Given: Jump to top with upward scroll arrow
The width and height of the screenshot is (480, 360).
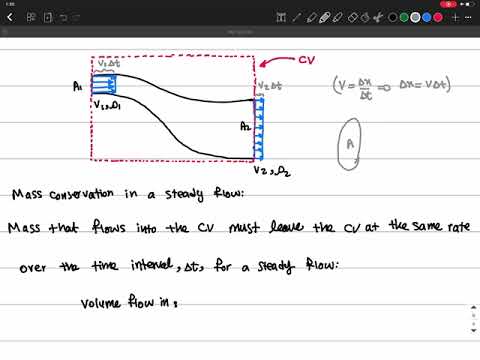Looking at the screenshot, I should coord(474,307).
